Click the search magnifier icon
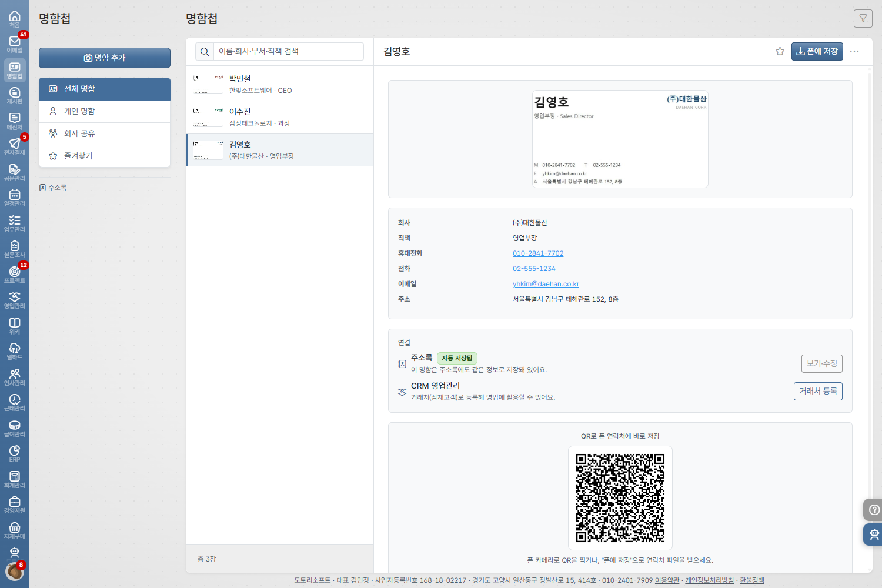882x588 pixels. tap(204, 52)
